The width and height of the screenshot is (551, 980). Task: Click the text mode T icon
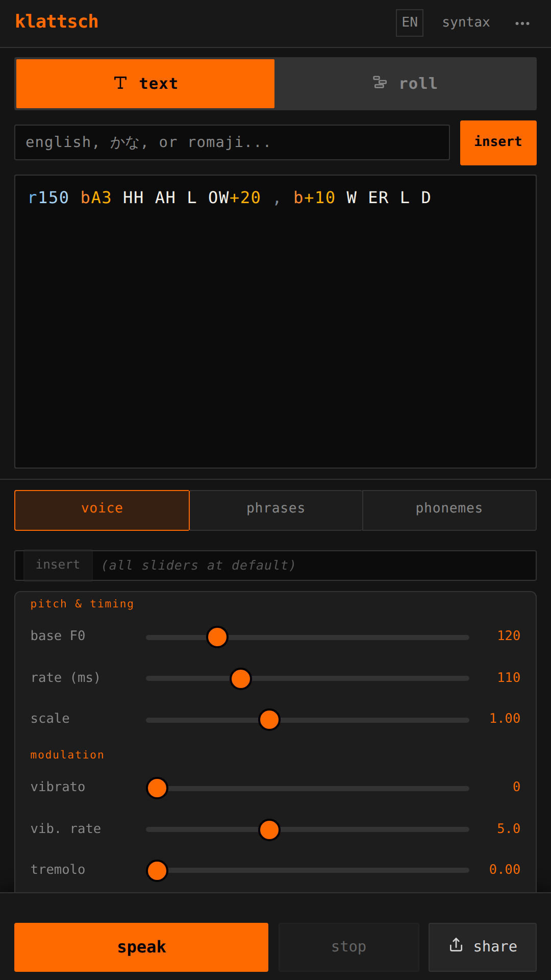pyautogui.click(x=120, y=83)
